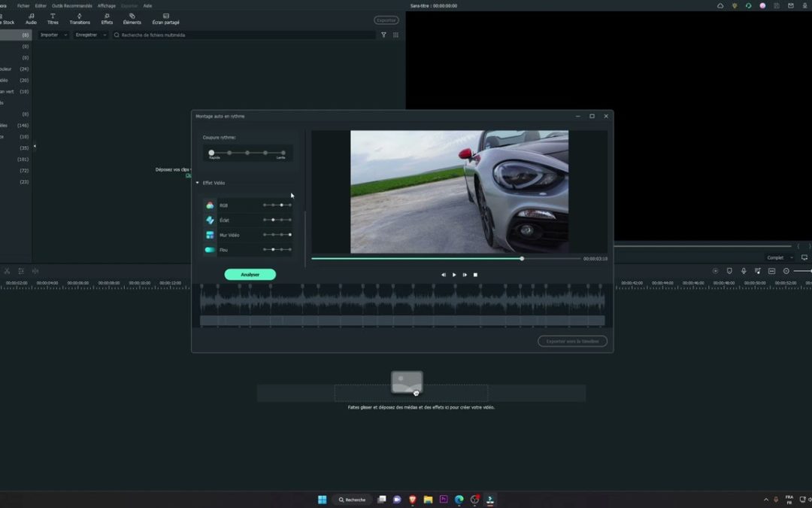The width and height of the screenshot is (812, 508).
Task: Open the Transitions tab
Action: click(x=80, y=19)
